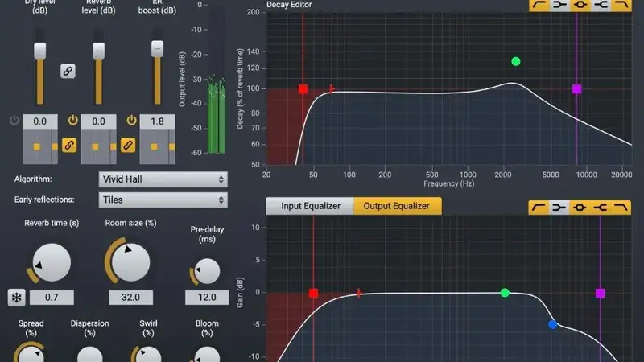Click the freeze snowflake button
This screenshot has height=362, width=644.
16,298
